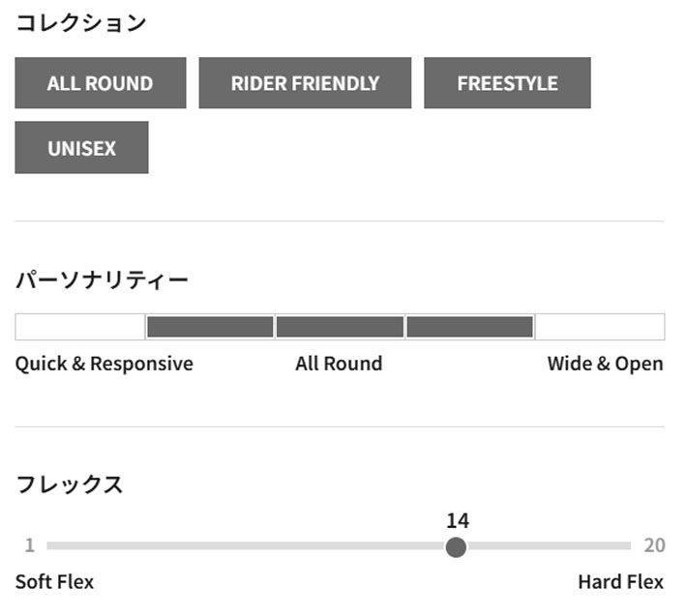Click the All Round label under personality bar
This screenshot has height=616, width=687.
point(339,364)
